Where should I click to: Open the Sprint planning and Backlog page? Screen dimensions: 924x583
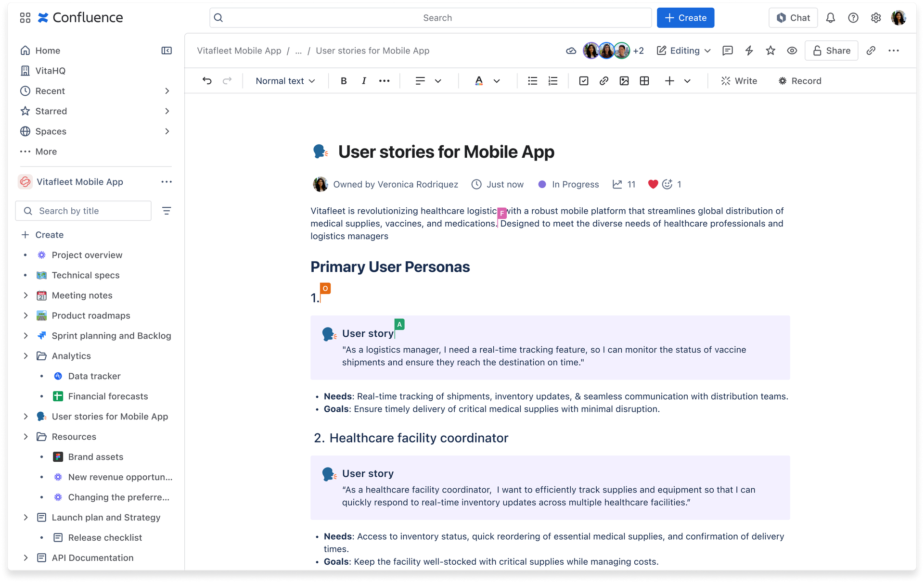point(111,334)
